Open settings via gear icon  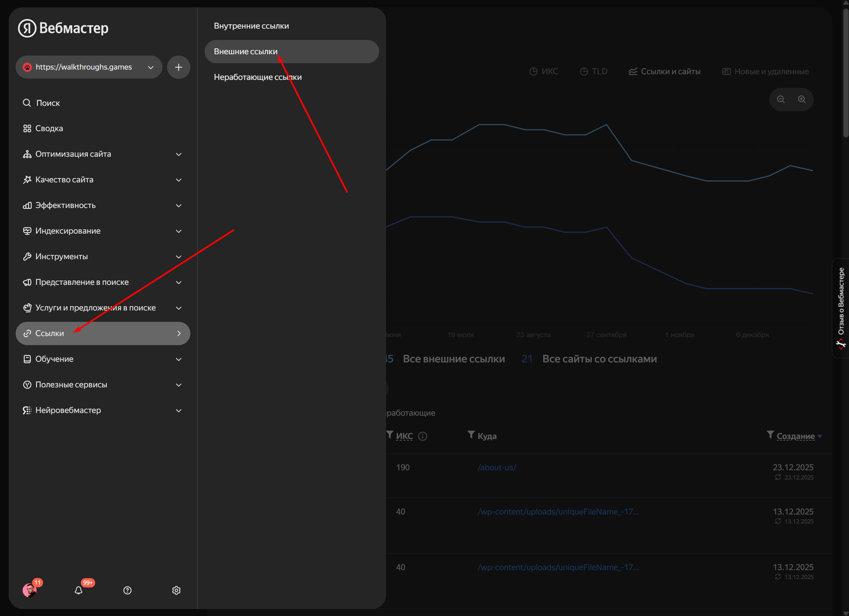pyautogui.click(x=176, y=590)
